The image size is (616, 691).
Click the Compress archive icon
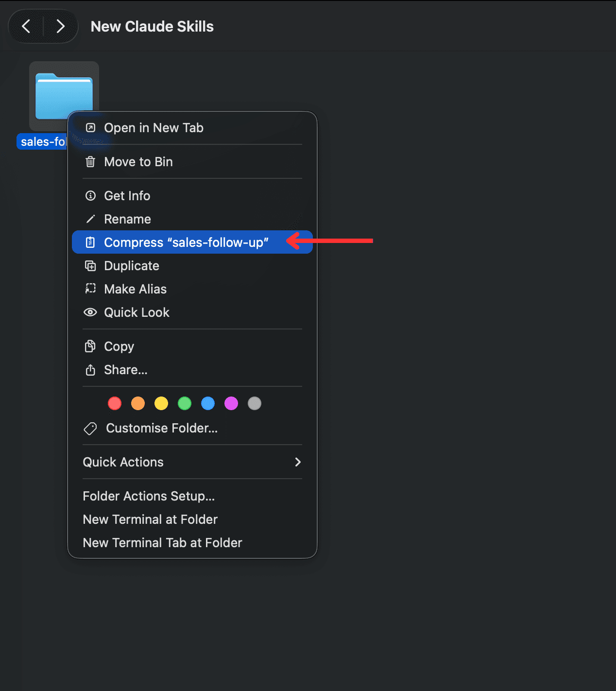coord(90,242)
